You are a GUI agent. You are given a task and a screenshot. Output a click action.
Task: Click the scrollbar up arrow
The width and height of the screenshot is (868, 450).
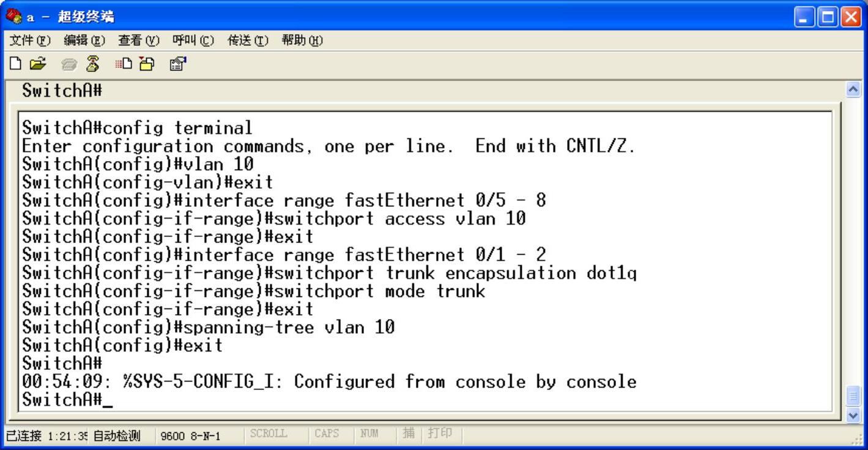click(x=853, y=89)
